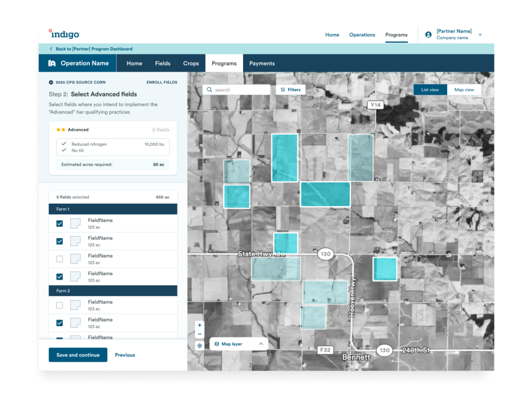Screen dimensions: 532x399
Task: Open the top Programs navigation link
Action: (x=396, y=35)
